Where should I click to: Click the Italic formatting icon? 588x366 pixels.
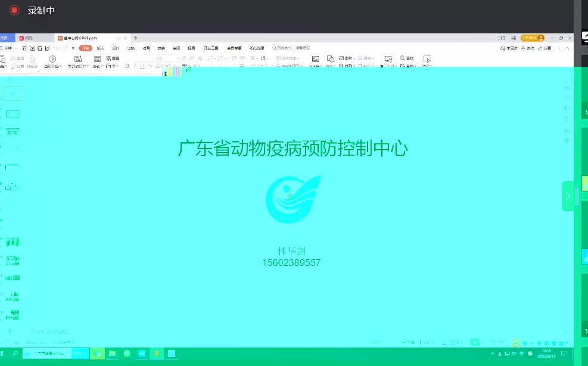pyautogui.click(x=135, y=66)
